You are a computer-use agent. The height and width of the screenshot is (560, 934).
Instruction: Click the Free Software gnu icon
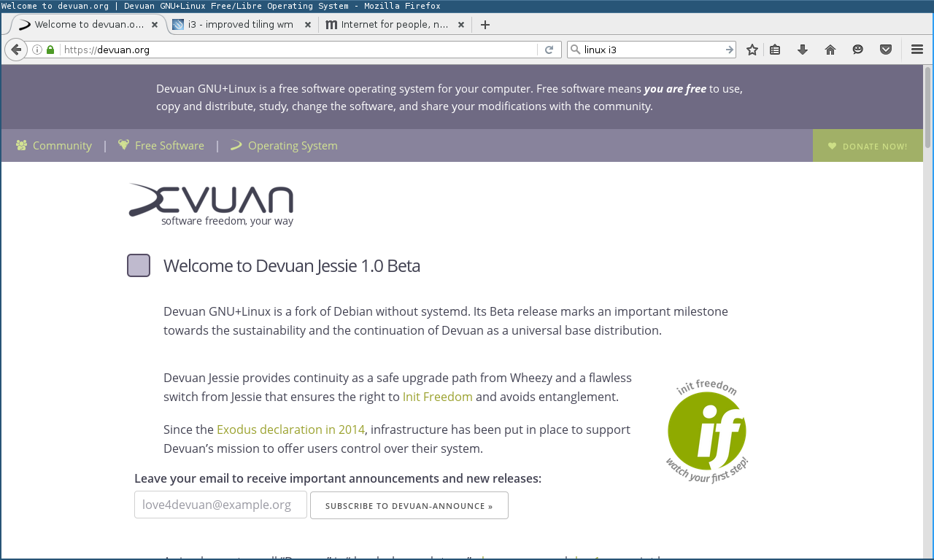[124, 145]
